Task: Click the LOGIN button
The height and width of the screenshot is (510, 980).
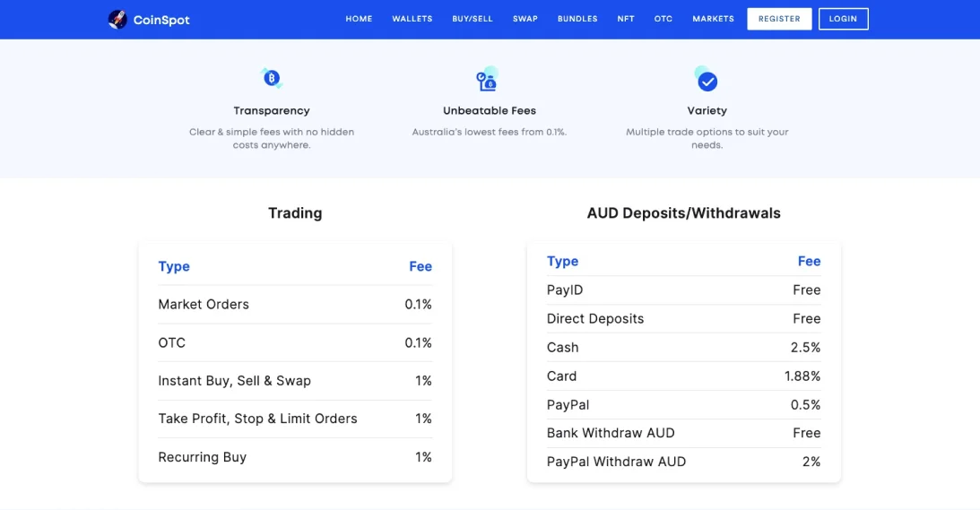Action: 843,19
